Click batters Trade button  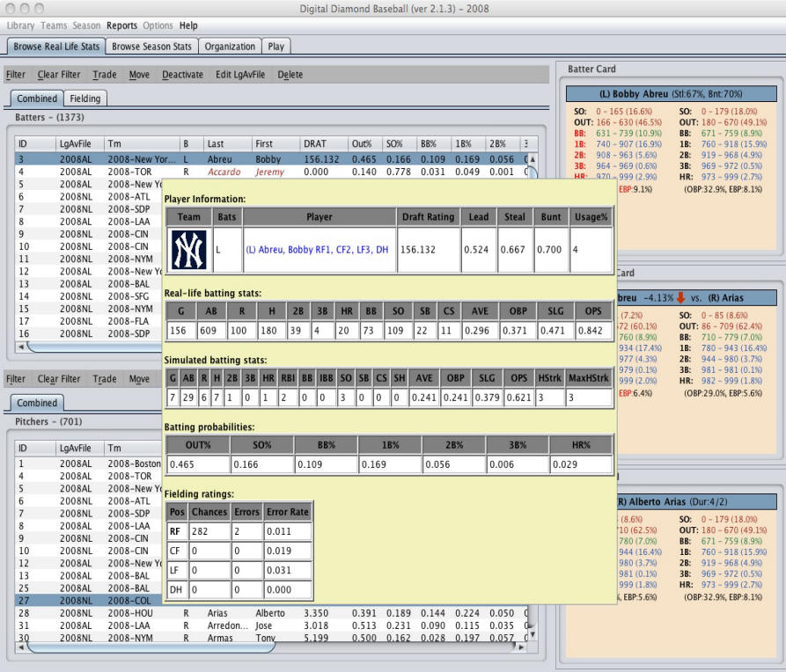(x=104, y=75)
